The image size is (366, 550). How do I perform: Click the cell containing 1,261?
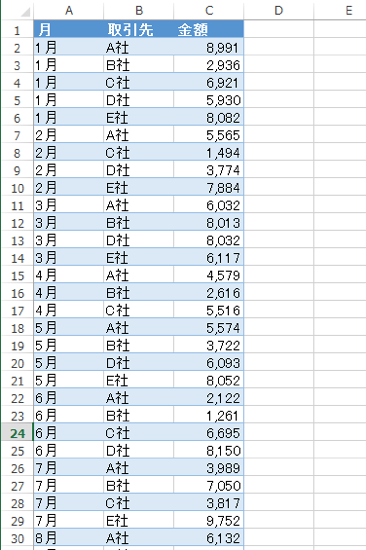pyautogui.click(x=208, y=416)
